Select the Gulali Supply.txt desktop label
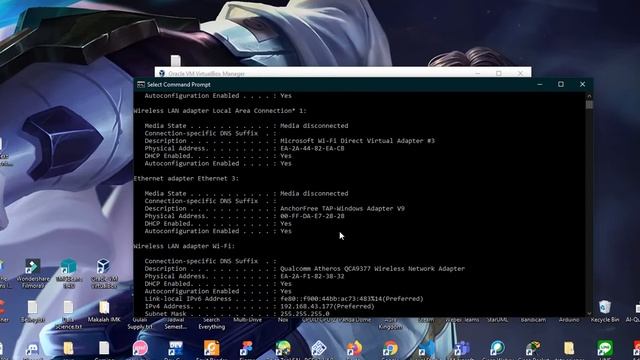The width and height of the screenshot is (640, 360). [140, 323]
